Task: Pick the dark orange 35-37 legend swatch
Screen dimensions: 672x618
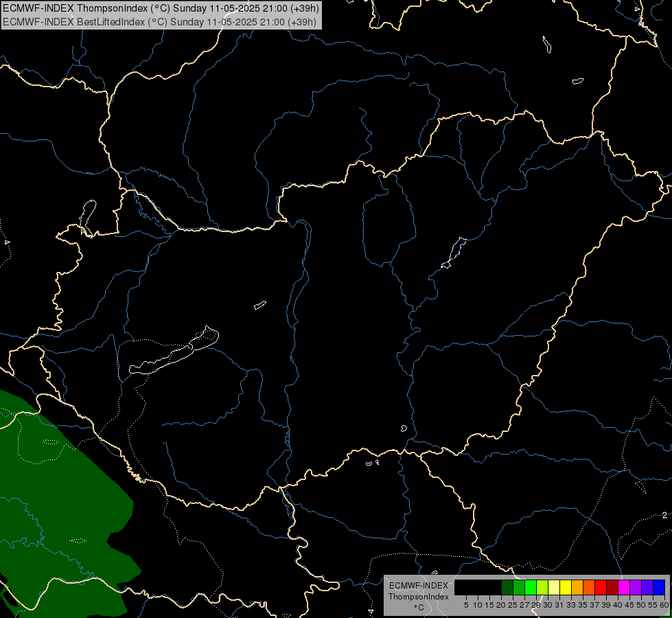Action: click(589, 587)
